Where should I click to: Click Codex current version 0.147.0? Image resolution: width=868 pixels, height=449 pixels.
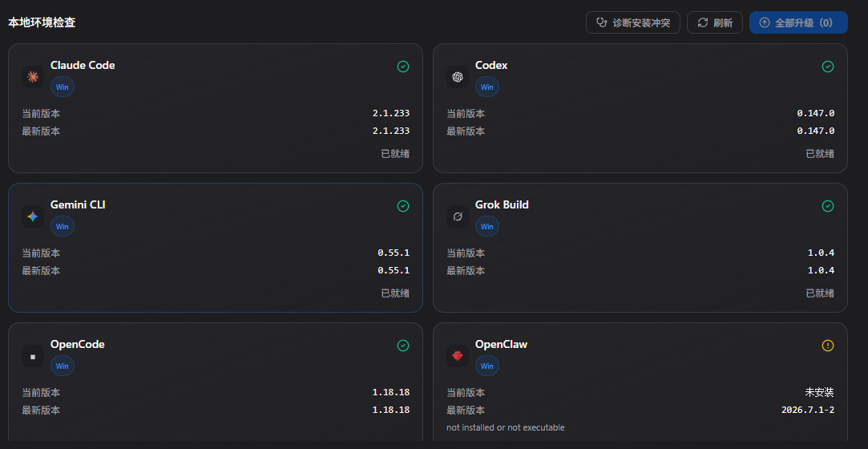pos(815,114)
